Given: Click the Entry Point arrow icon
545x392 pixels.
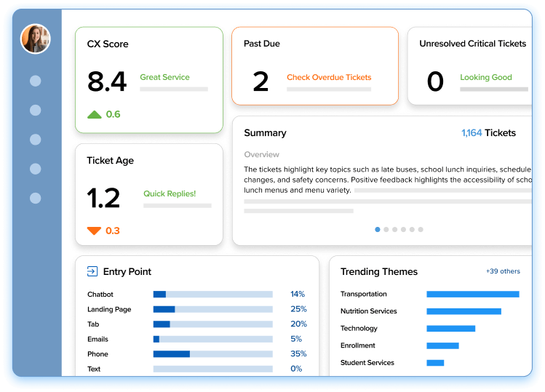Looking at the screenshot, I should (x=92, y=271).
